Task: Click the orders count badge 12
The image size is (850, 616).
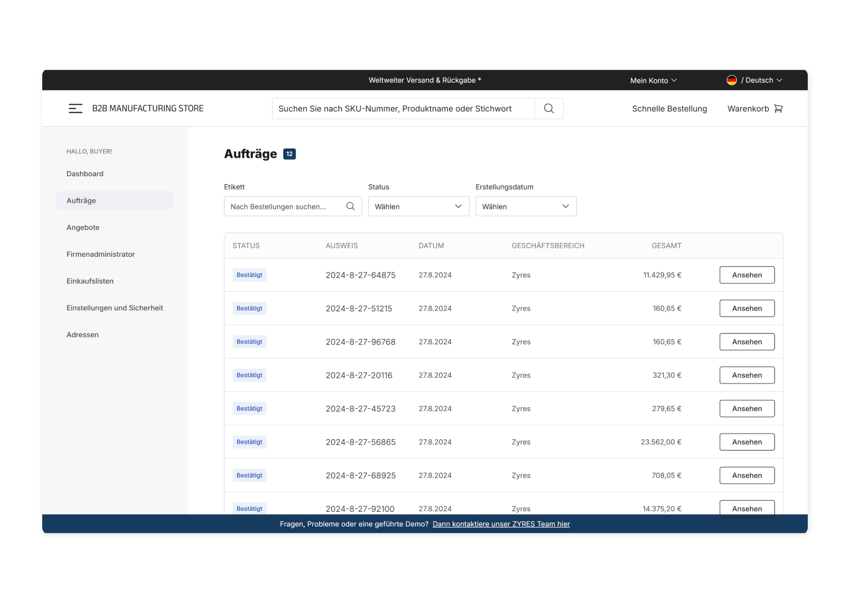Action: click(x=290, y=154)
